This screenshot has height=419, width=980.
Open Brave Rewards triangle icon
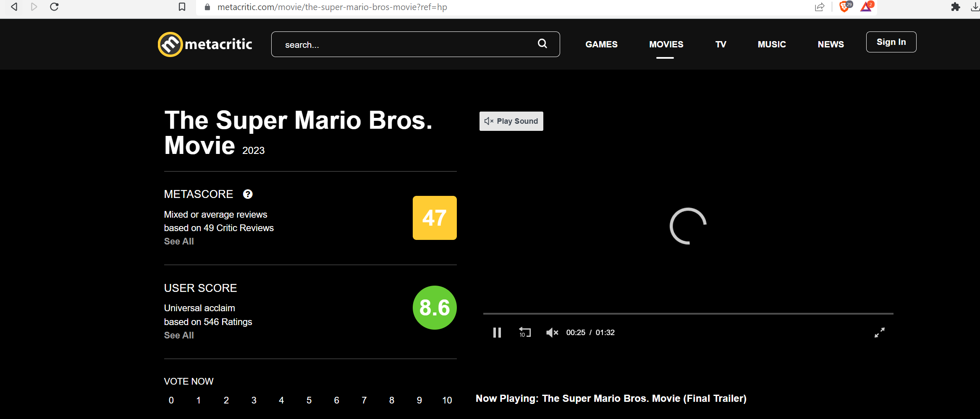tap(866, 6)
